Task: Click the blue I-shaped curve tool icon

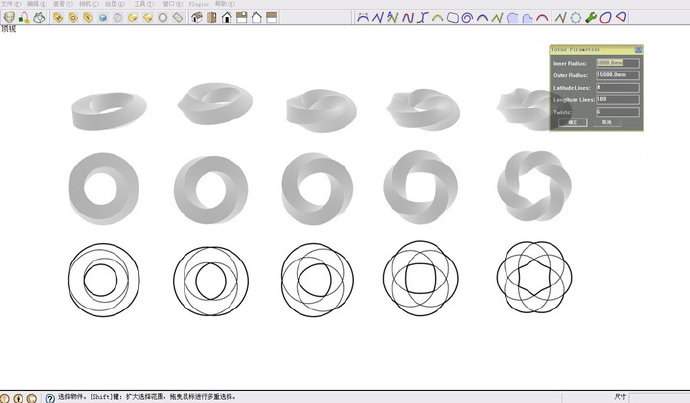Action: tap(422, 18)
